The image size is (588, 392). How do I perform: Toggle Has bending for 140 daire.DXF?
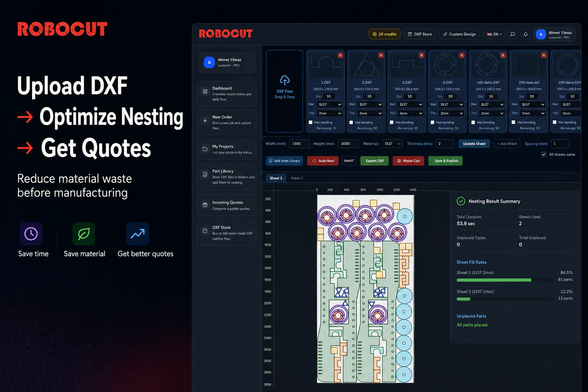pyautogui.click(x=474, y=122)
